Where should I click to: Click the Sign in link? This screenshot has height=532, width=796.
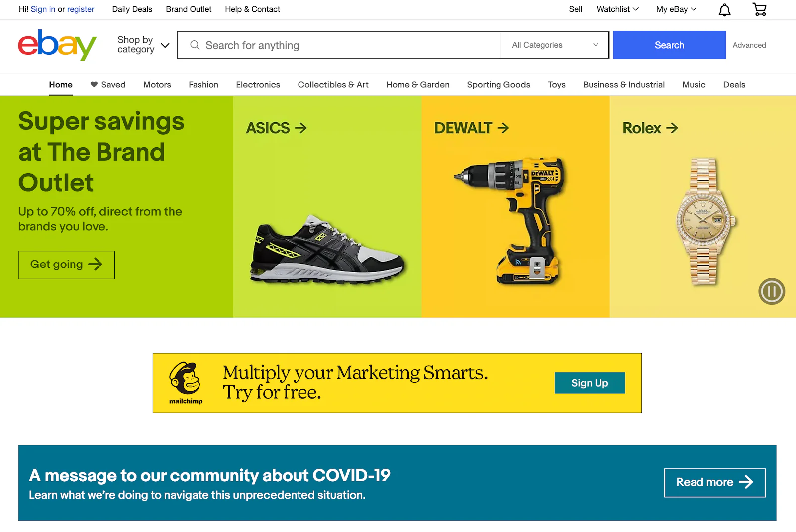(x=43, y=9)
